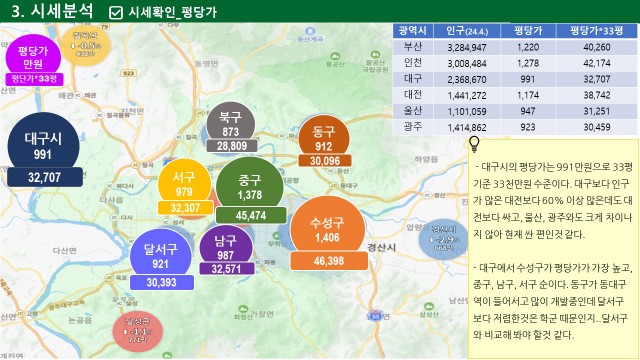Click the green 중구 1,378 circle
The width and height of the screenshot is (640, 360).
[249, 187]
